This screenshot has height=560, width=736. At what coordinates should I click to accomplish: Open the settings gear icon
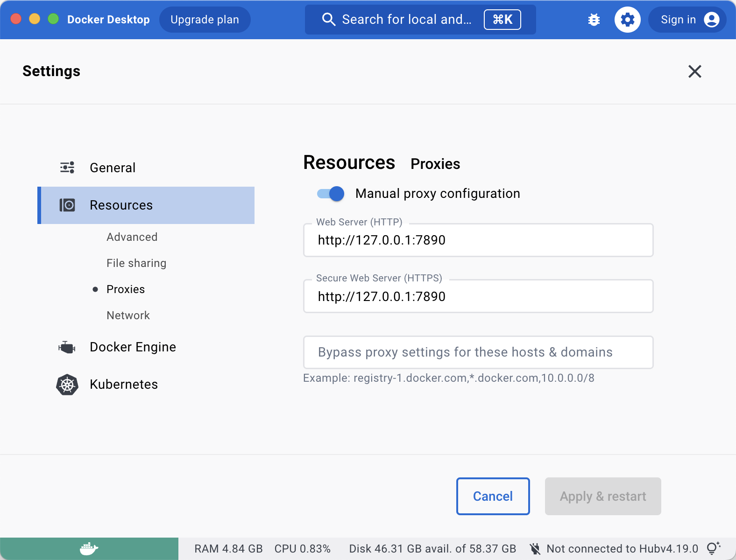coord(627,20)
